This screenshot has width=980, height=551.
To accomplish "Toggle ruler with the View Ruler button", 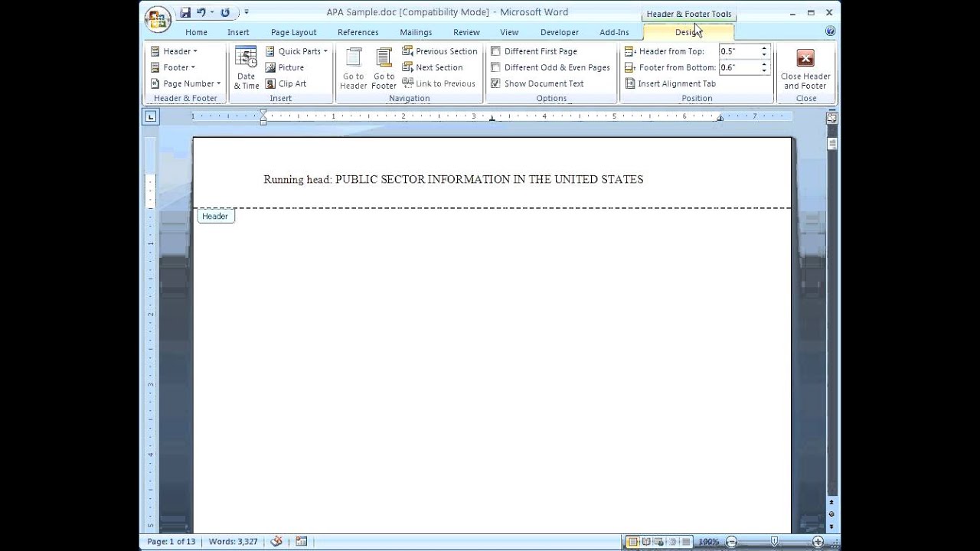I will pos(831,118).
